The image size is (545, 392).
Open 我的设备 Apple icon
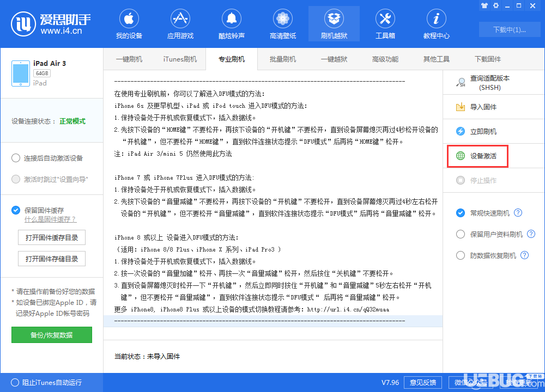[x=129, y=19]
